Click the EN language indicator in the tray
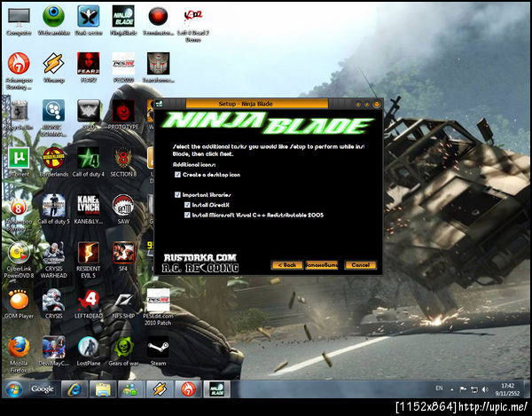532x416 pixels. point(439,389)
